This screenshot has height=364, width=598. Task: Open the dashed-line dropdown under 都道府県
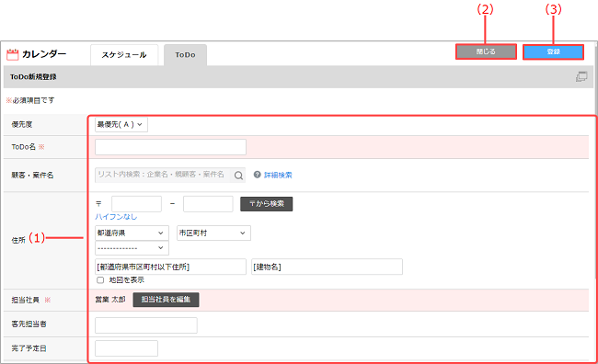point(132,248)
